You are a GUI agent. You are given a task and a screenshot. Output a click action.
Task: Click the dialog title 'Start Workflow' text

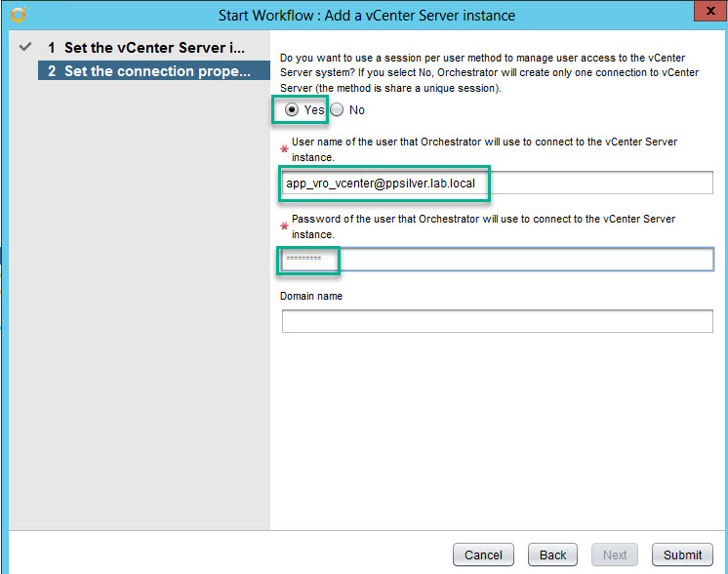367,16
